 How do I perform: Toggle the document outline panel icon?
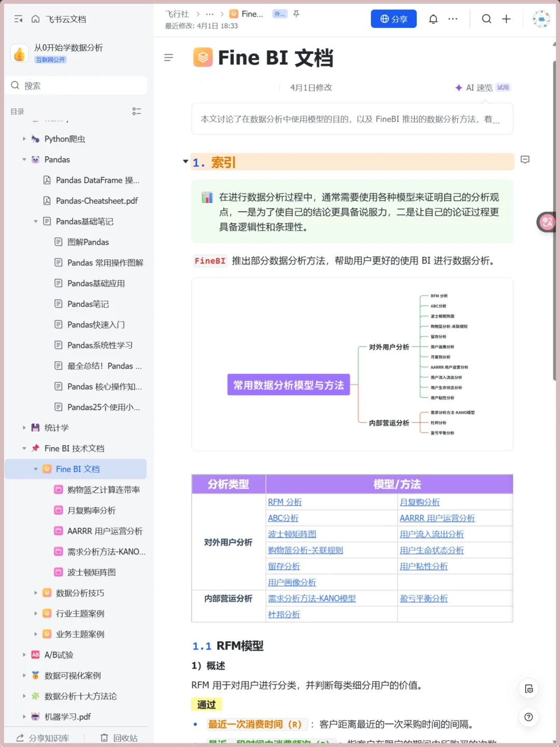click(x=169, y=58)
